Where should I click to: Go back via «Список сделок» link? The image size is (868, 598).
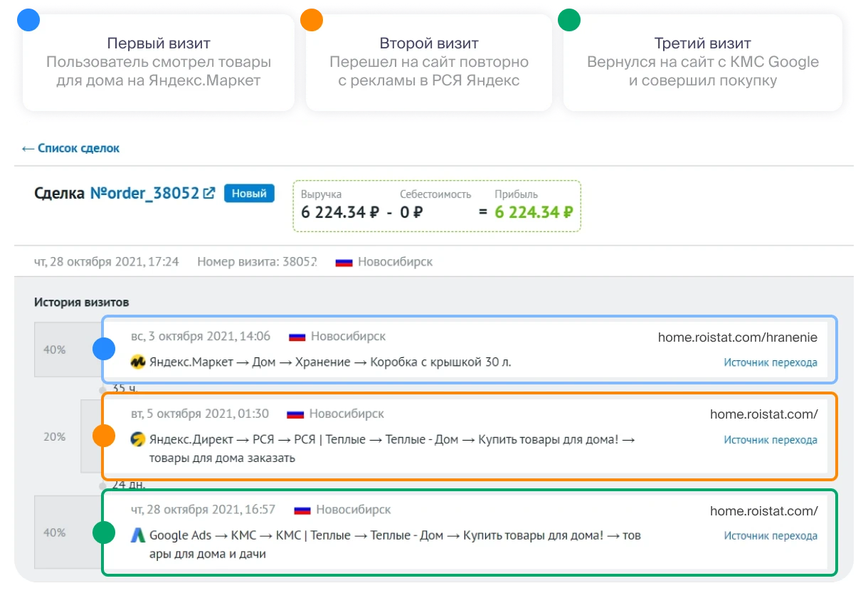(x=70, y=148)
